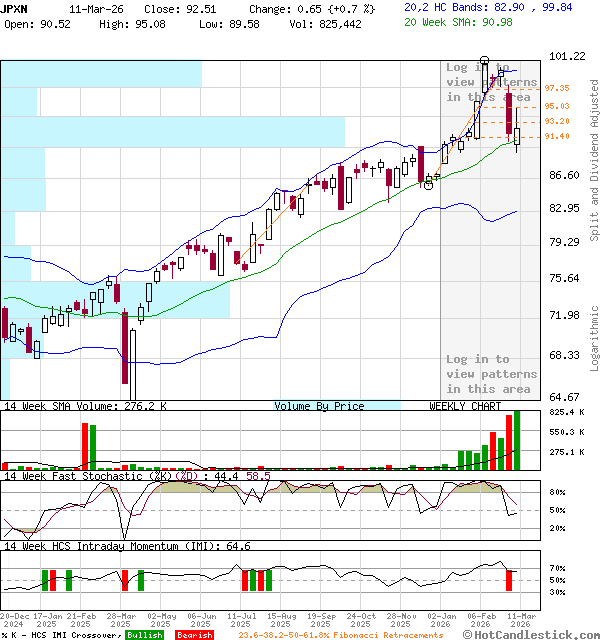
Task: Click the circle marker at the swing low candle
Action: pos(430,182)
